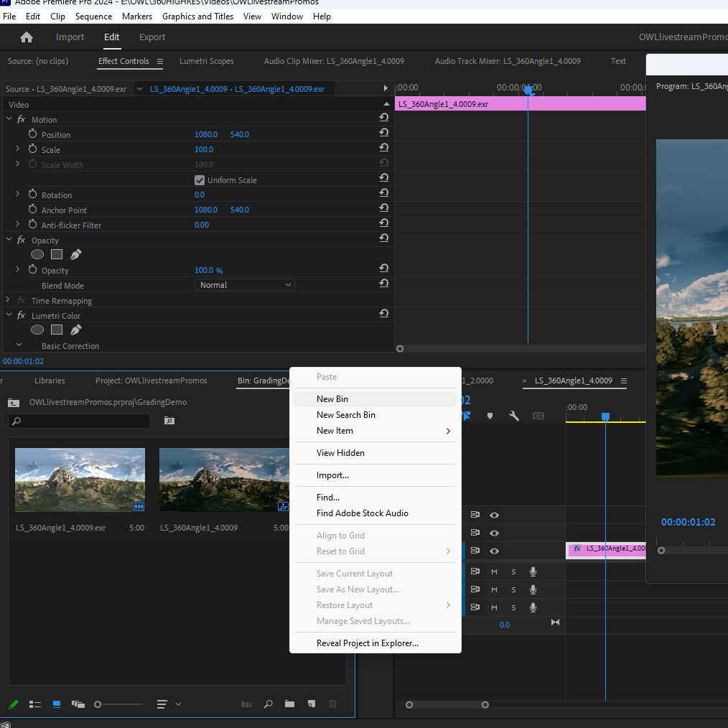
Task: Click the captions CC icon in timeline
Action: [538, 416]
